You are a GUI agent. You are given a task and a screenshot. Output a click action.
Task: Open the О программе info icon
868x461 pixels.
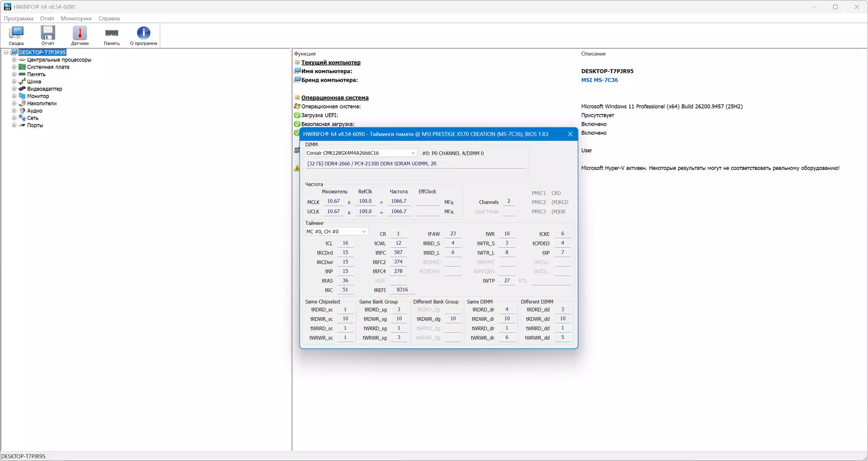pos(144,35)
